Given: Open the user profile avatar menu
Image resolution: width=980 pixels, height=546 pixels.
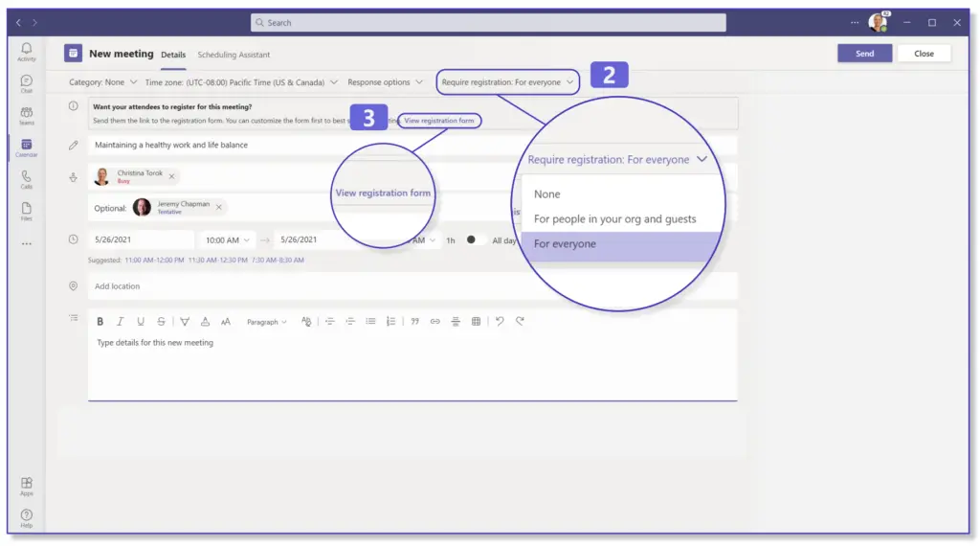Looking at the screenshot, I should tap(879, 23).
